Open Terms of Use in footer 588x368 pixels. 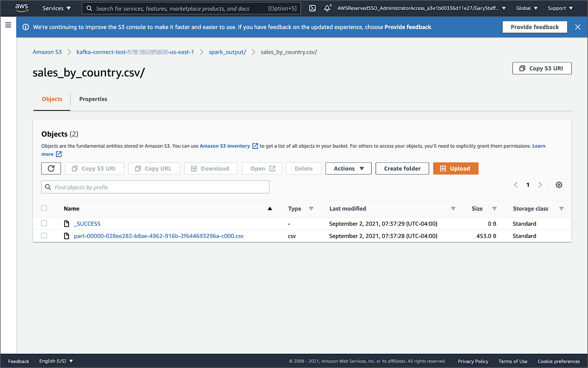[x=513, y=361]
